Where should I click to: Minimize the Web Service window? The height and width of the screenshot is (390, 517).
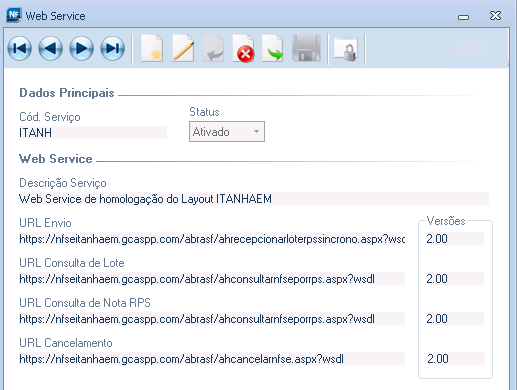(x=463, y=17)
